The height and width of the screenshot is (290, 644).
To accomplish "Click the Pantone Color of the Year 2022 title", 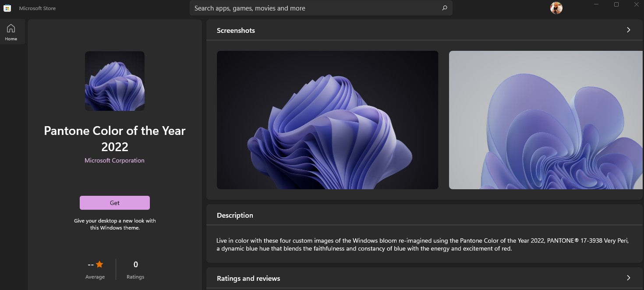I will point(115,138).
